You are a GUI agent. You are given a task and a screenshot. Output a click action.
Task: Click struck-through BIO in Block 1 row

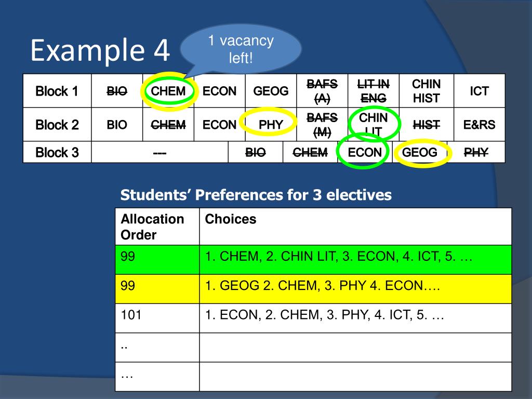117,91
